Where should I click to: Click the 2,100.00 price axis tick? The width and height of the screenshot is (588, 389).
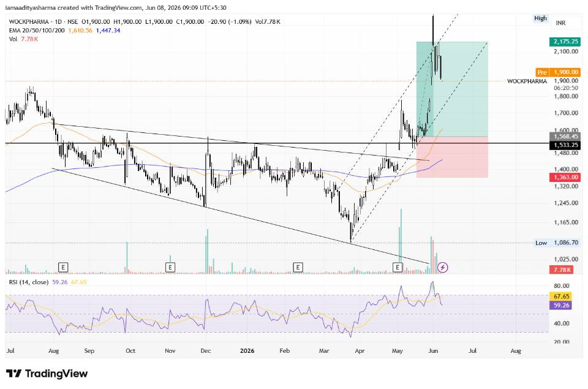click(x=566, y=51)
